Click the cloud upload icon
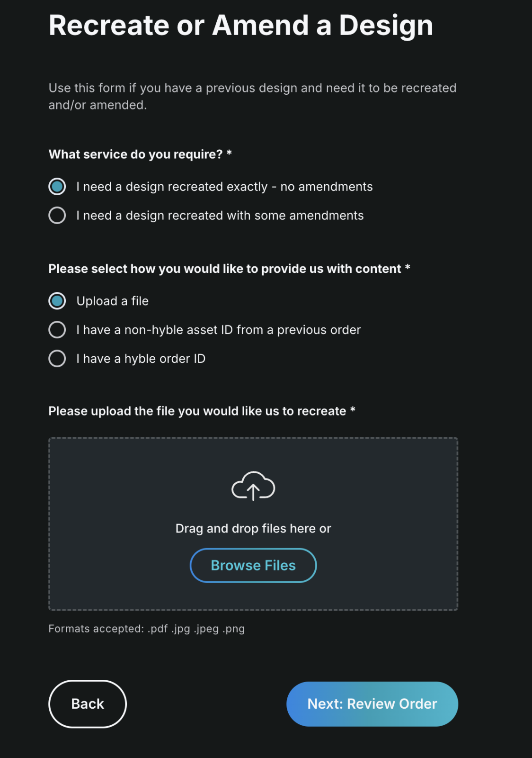Screen dimensions: 532x758 [x=253, y=486]
